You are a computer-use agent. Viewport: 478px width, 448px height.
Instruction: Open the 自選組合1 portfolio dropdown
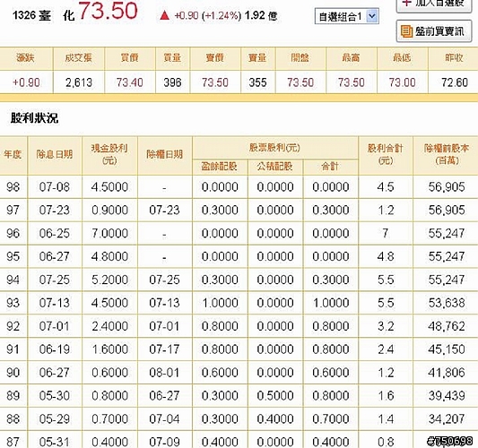tap(347, 16)
